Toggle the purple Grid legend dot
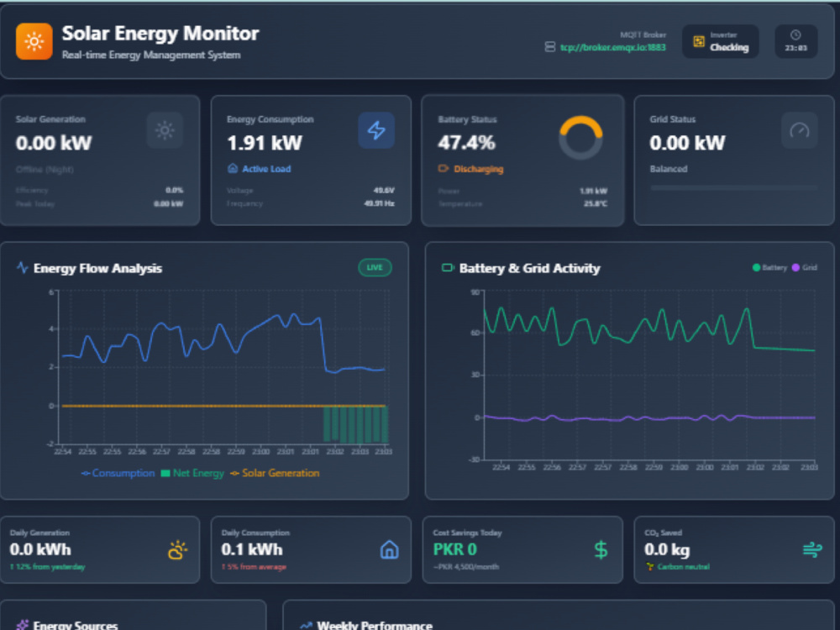 click(x=795, y=267)
